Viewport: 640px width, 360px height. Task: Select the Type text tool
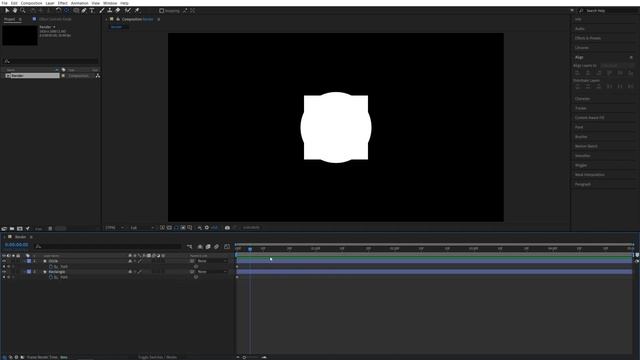92,11
